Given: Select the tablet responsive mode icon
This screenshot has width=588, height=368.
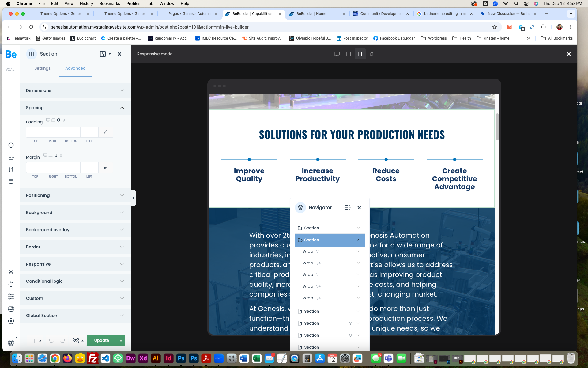Looking at the screenshot, I should 360,54.
